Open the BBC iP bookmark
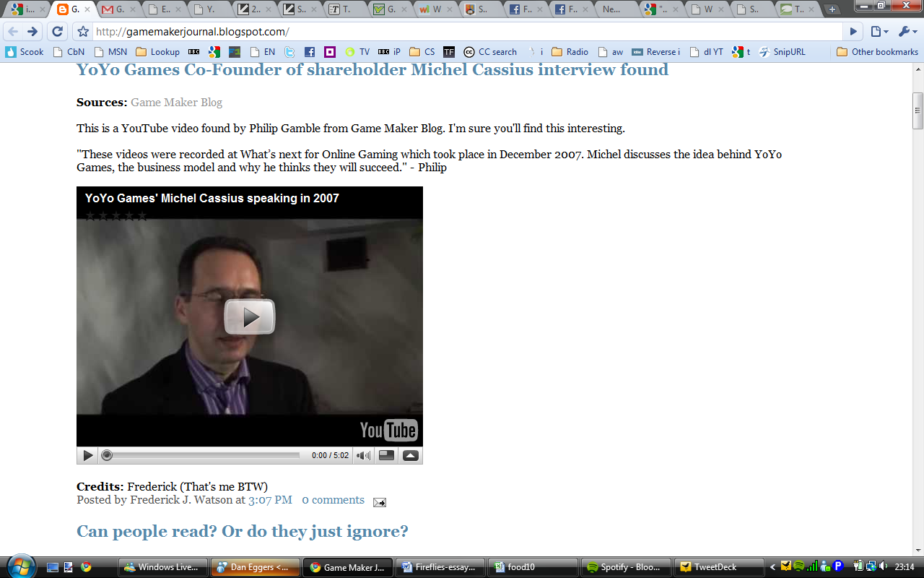This screenshot has height=578, width=924. point(389,52)
